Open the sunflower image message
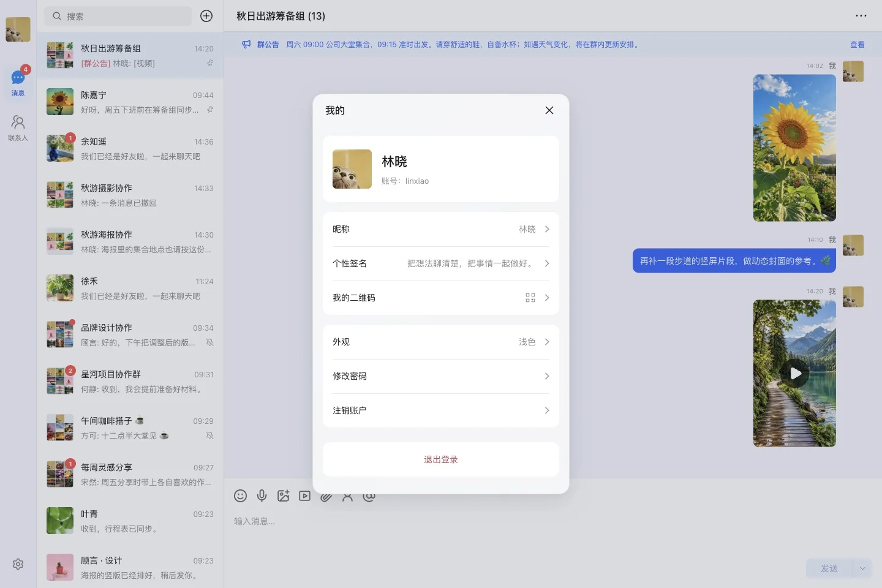The height and width of the screenshot is (588, 882). click(794, 148)
